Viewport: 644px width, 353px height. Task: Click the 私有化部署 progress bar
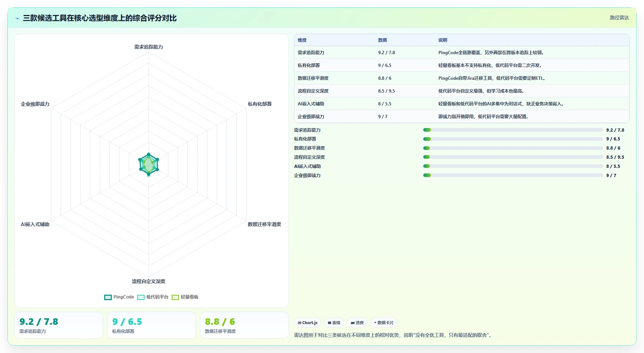point(513,139)
